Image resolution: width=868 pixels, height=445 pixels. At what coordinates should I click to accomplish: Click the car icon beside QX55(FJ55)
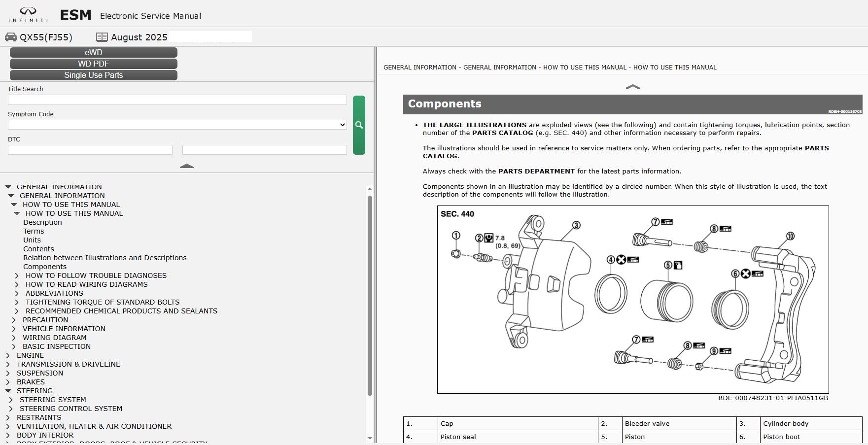pos(11,37)
